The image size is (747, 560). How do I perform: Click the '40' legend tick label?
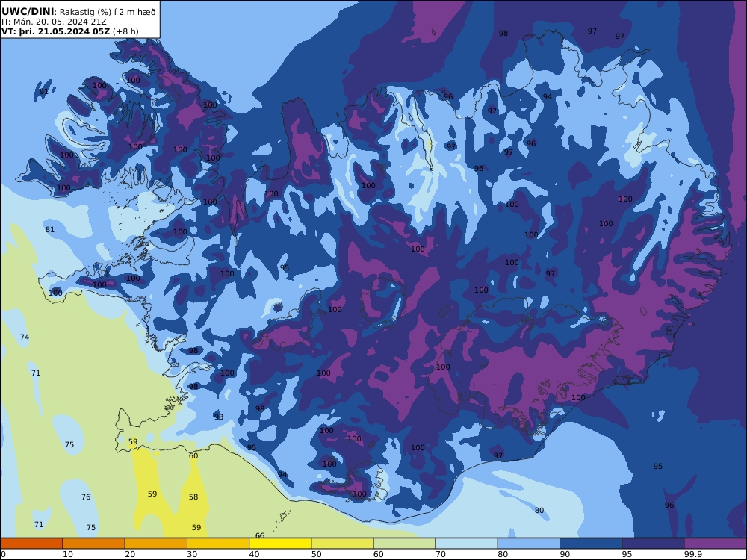pos(255,554)
